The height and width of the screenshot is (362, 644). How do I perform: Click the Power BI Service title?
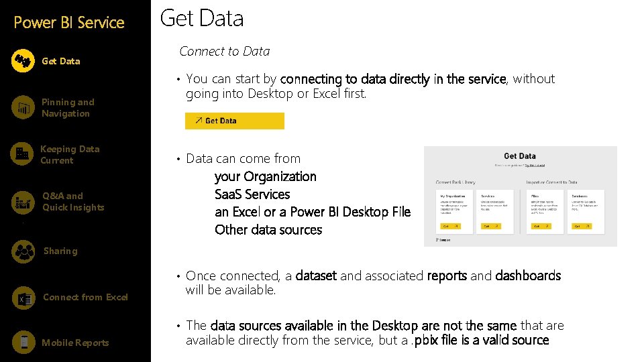coord(69,22)
